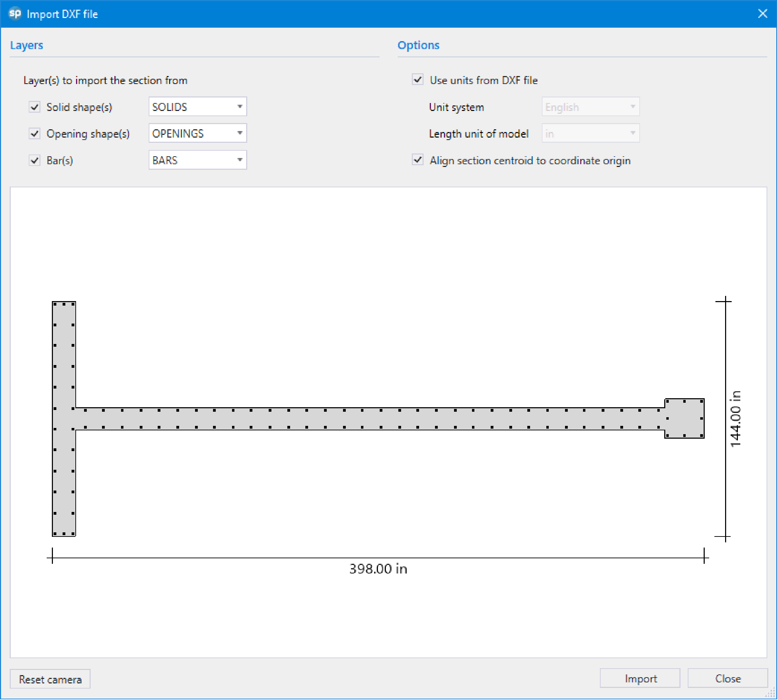Click the boundary element box at right end
778x700 pixels.
(x=685, y=419)
